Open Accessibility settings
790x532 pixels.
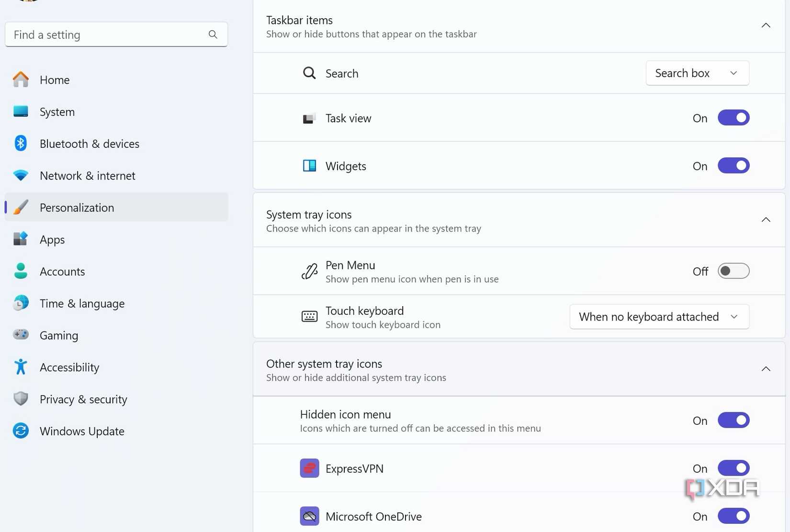69,367
